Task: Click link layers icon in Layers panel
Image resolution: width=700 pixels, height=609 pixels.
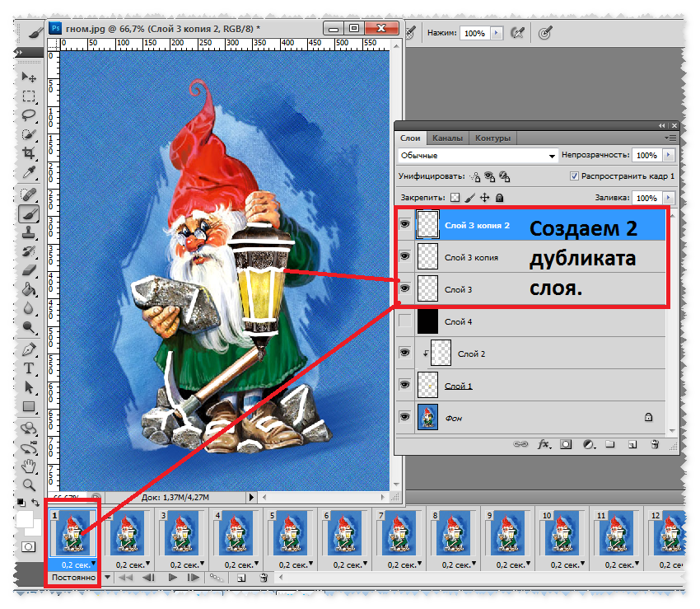Action: point(520,444)
